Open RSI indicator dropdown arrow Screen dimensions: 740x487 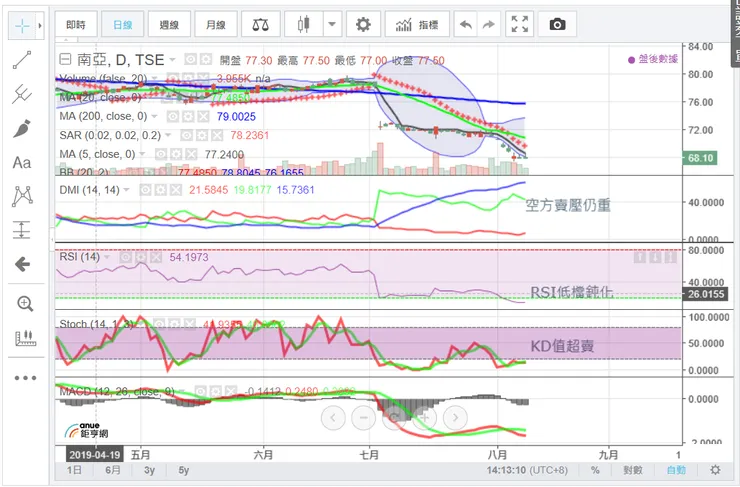click(x=107, y=257)
